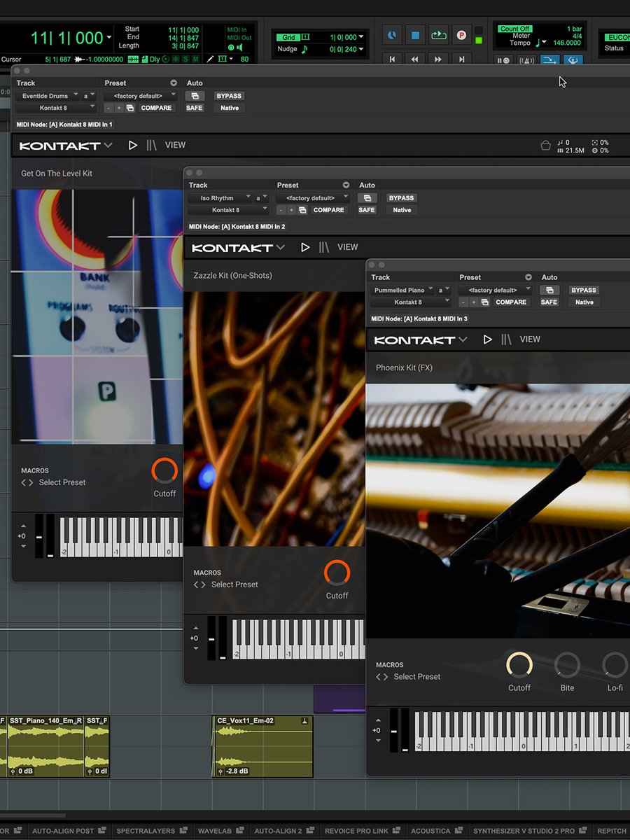630x840 pixels.
Task: Open library browser icon in Phoenix Kit window
Action: 506,339
